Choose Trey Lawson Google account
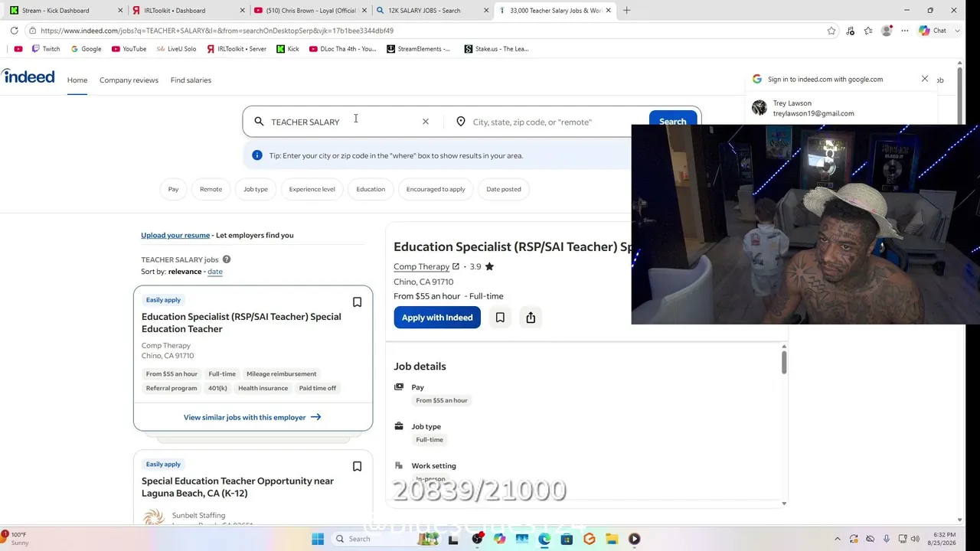This screenshot has height=551, width=980. (842, 108)
